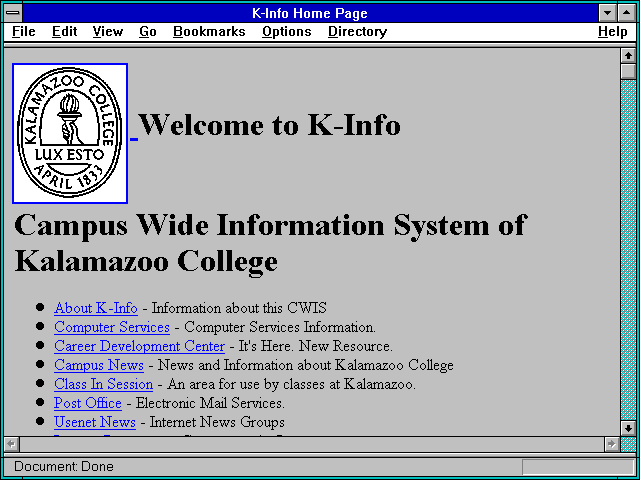Click the horizontal scrollbar track
Screen dimensions: 640x480
(x=311, y=444)
